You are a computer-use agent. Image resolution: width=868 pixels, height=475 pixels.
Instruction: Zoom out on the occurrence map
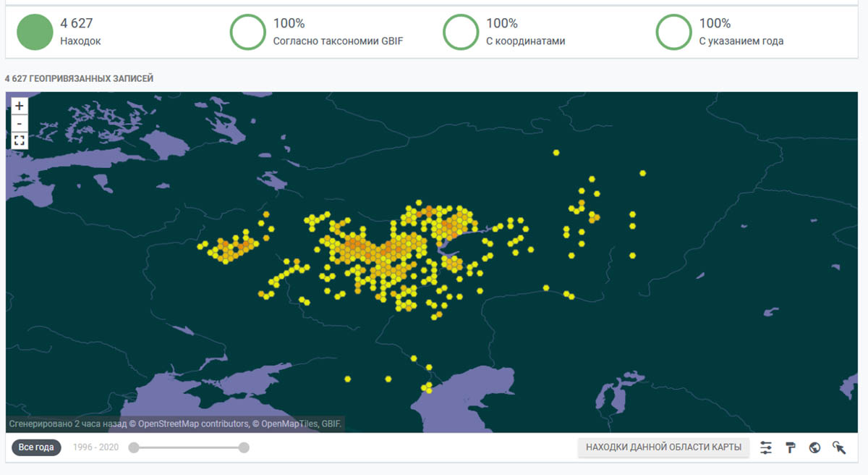click(x=20, y=123)
